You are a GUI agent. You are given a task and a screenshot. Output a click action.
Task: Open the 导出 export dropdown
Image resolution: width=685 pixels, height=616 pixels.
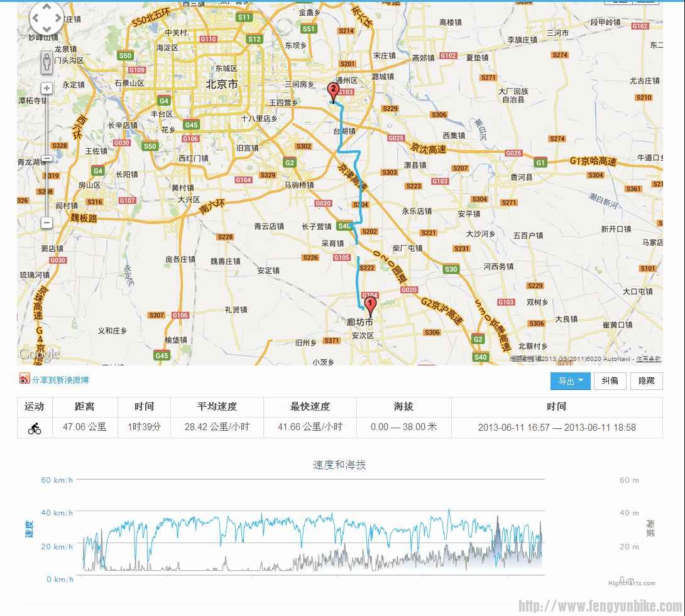point(570,381)
